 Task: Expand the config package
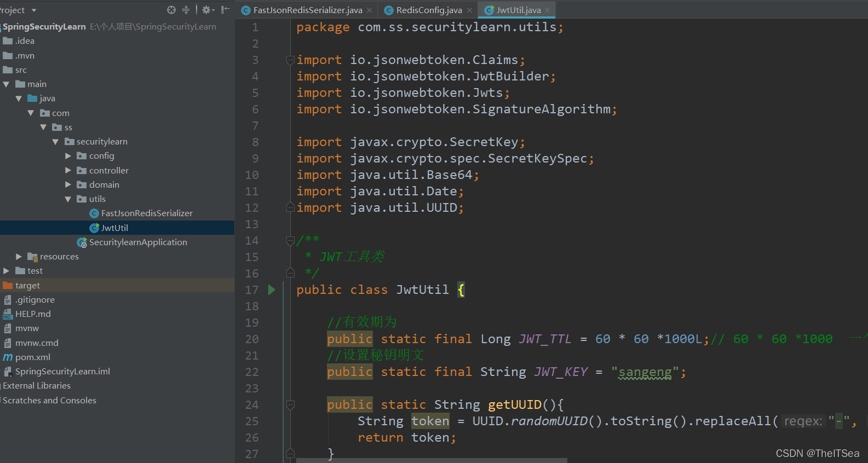click(68, 156)
